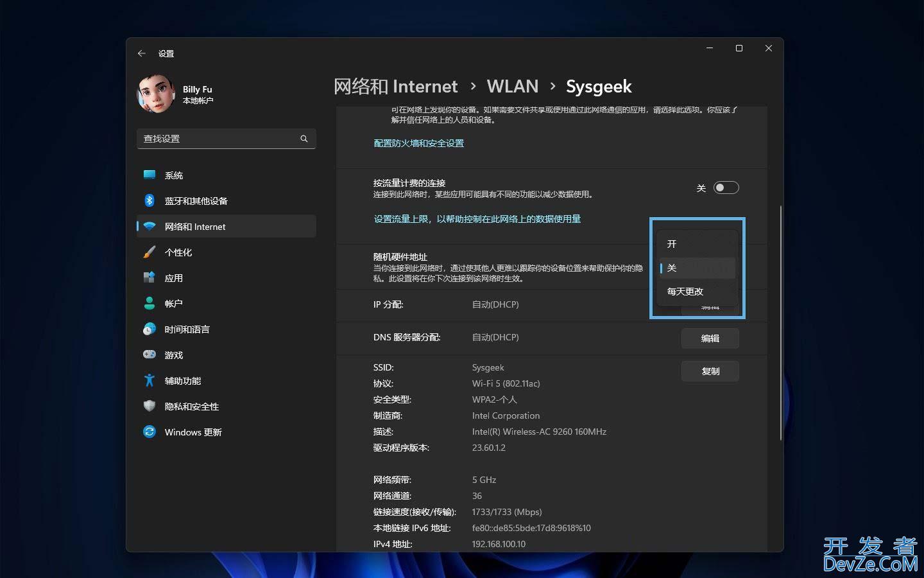
Task: Open 帐户 settings
Action: tap(227, 304)
